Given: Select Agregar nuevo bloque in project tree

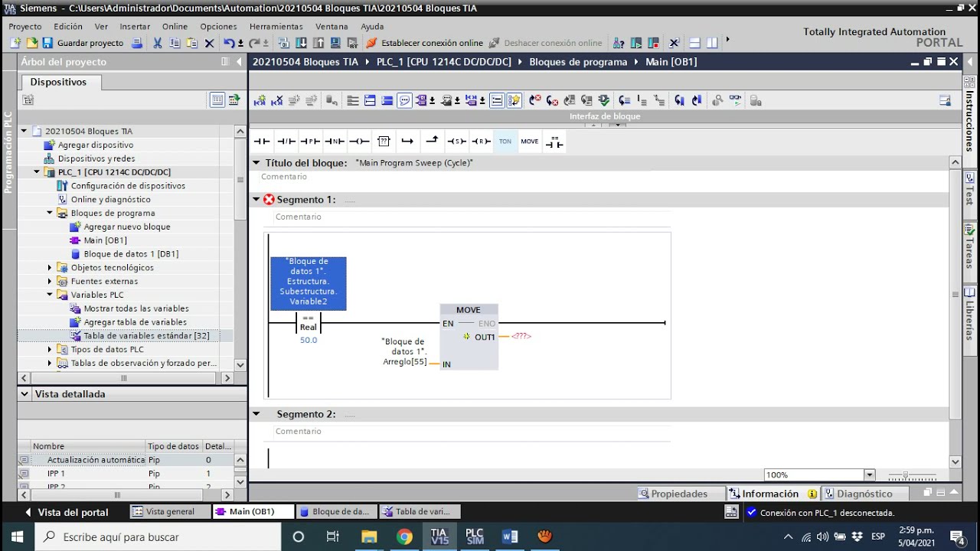Looking at the screenshot, I should (x=127, y=227).
